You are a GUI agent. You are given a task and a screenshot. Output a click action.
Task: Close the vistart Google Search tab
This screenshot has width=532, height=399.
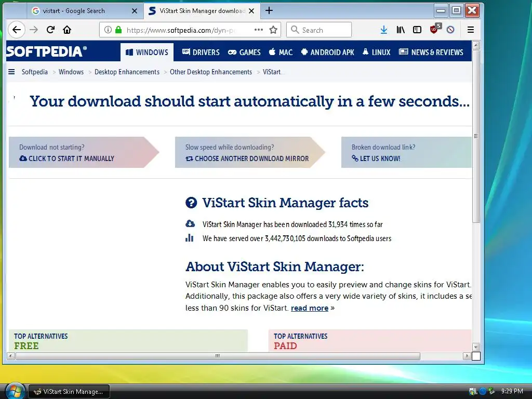pos(135,11)
